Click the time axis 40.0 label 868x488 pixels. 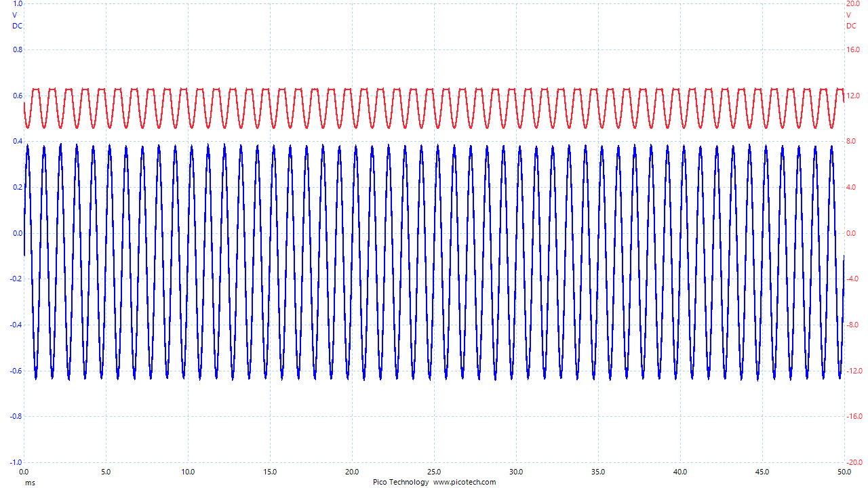(680, 472)
